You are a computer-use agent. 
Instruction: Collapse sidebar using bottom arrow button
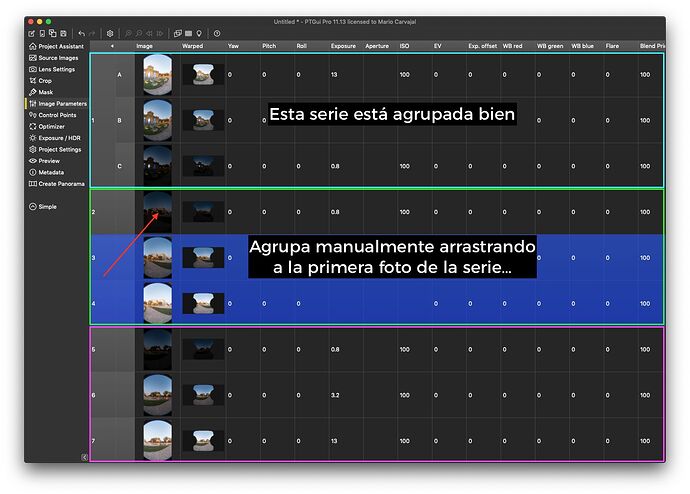84,457
